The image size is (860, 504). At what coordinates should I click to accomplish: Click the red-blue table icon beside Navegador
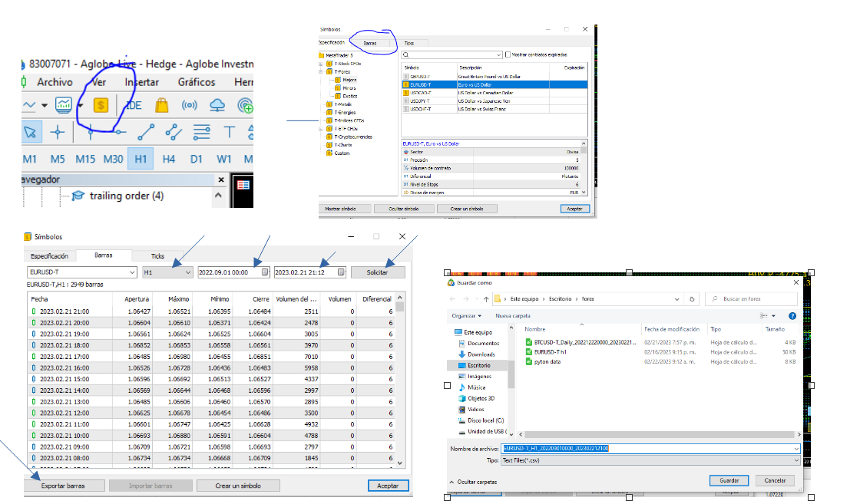(243, 185)
